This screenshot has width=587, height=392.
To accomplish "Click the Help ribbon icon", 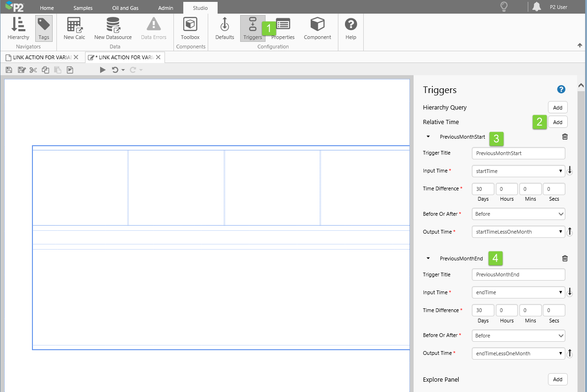I will click(x=351, y=28).
